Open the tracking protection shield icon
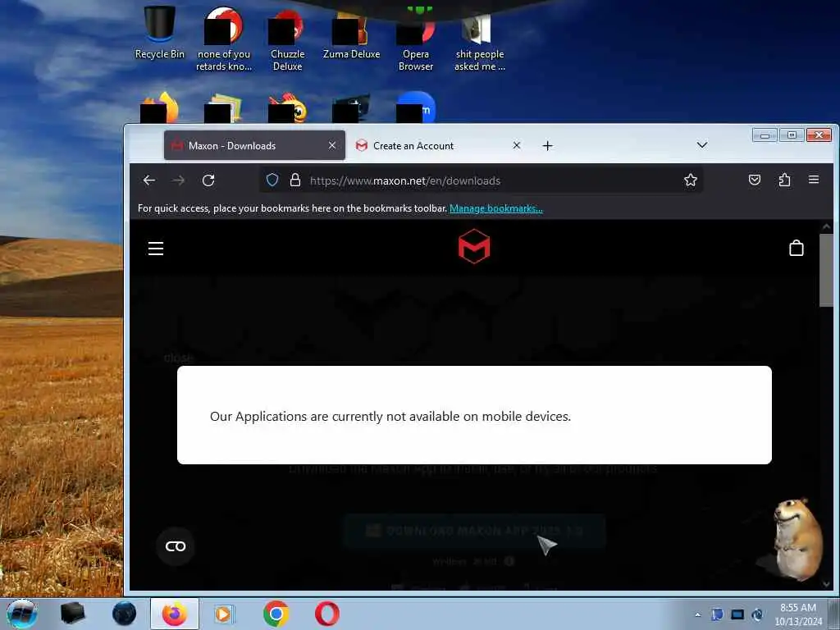840x630 pixels. pyautogui.click(x=272, y=180)
